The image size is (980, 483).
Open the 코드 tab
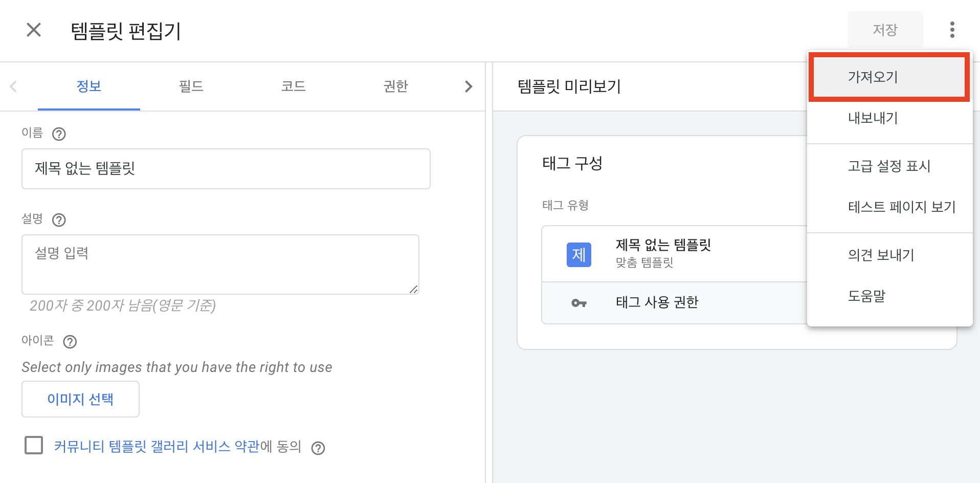click(293, 86)
